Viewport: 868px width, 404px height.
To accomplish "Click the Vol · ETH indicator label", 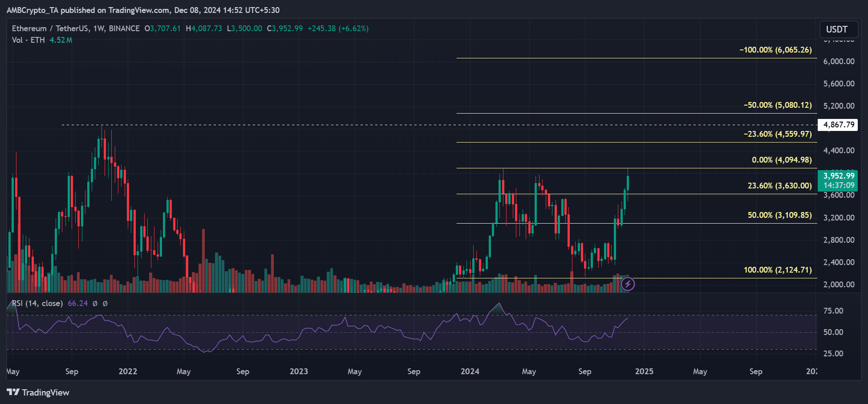I will point(28,40).
